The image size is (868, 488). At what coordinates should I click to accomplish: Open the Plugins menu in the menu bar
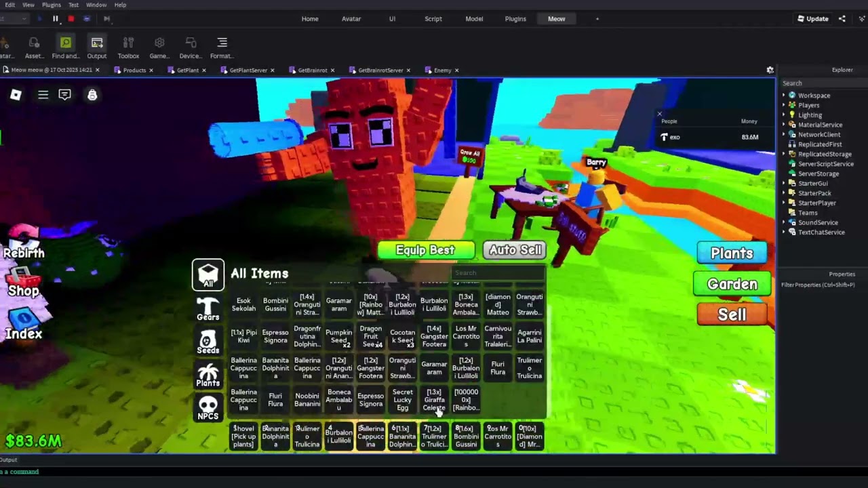pyautogui.click(x=52, y=5)
